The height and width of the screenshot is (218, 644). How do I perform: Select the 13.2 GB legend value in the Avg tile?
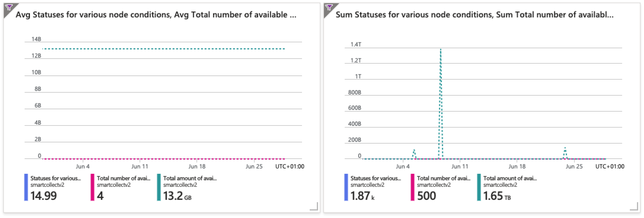coord(177,196)
